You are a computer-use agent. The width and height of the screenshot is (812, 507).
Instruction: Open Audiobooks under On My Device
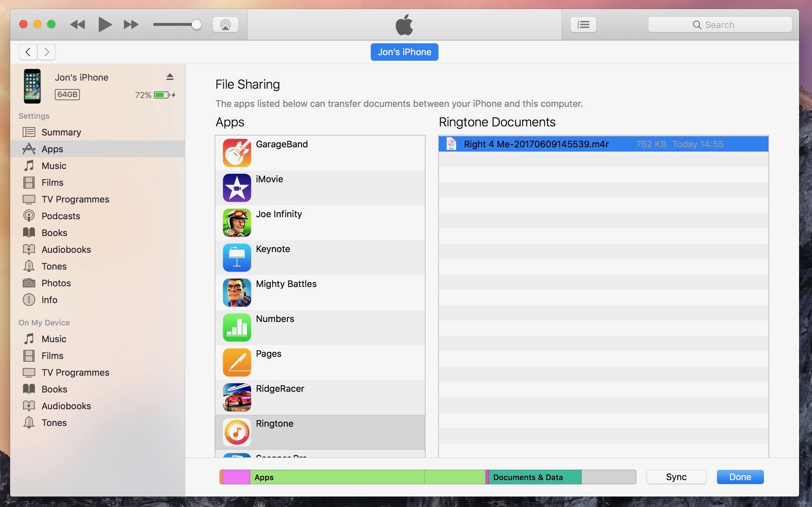(x=98, y=406)
